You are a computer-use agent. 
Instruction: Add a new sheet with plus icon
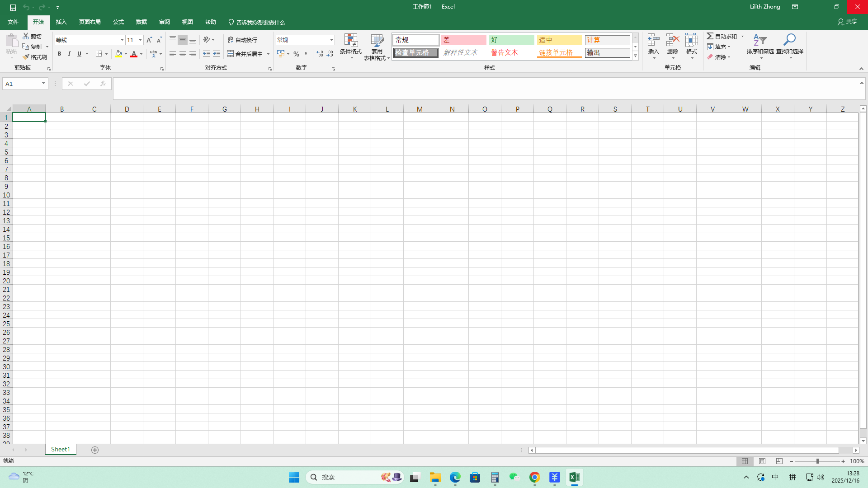(95, 450)
